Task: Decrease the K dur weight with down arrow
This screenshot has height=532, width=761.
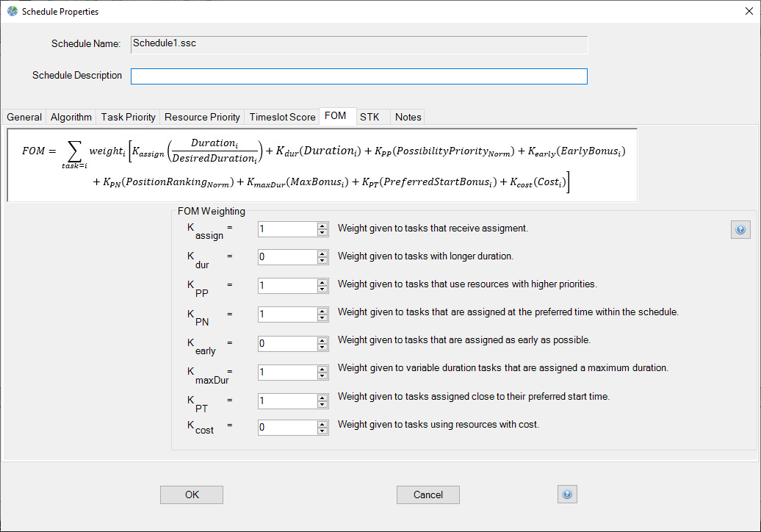Action: tap(322, 261)
